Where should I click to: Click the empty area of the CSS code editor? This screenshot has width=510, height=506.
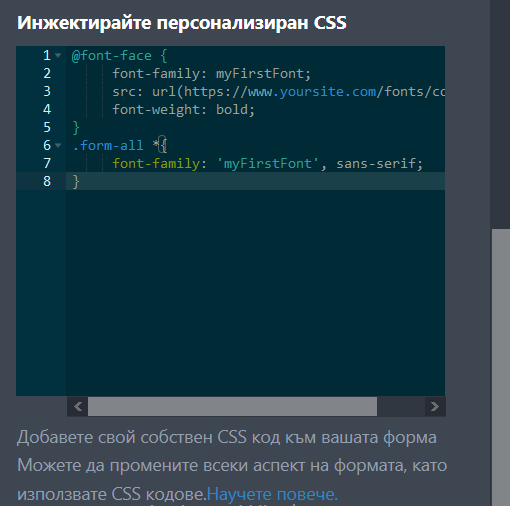pos(255,293)
